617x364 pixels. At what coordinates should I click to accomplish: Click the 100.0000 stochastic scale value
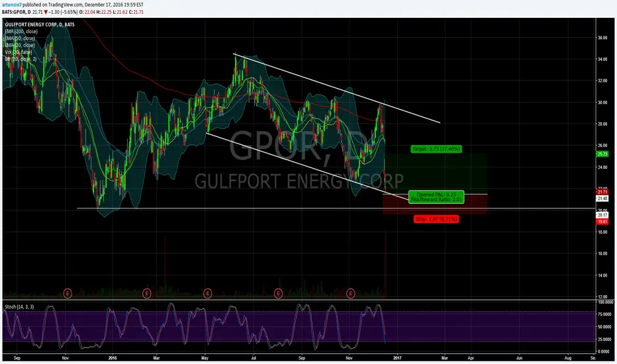pyautogui.click(x=606, y=302)
